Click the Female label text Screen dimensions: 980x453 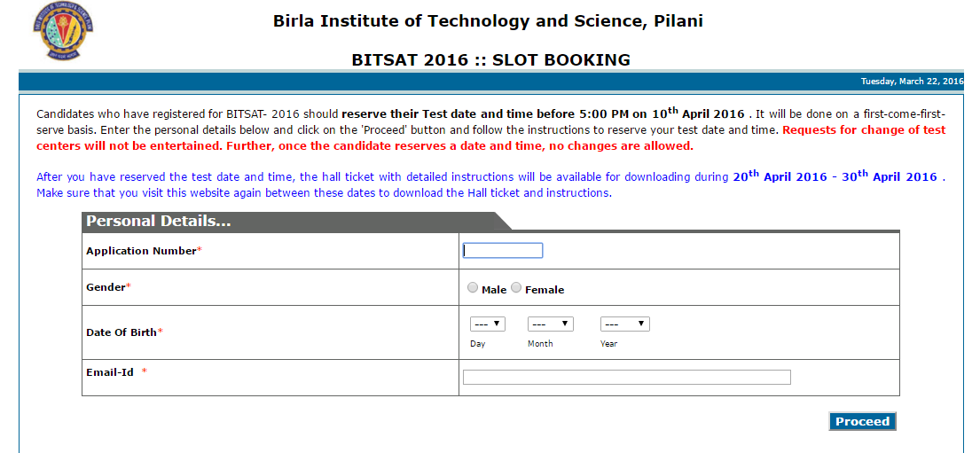(545, 290)
